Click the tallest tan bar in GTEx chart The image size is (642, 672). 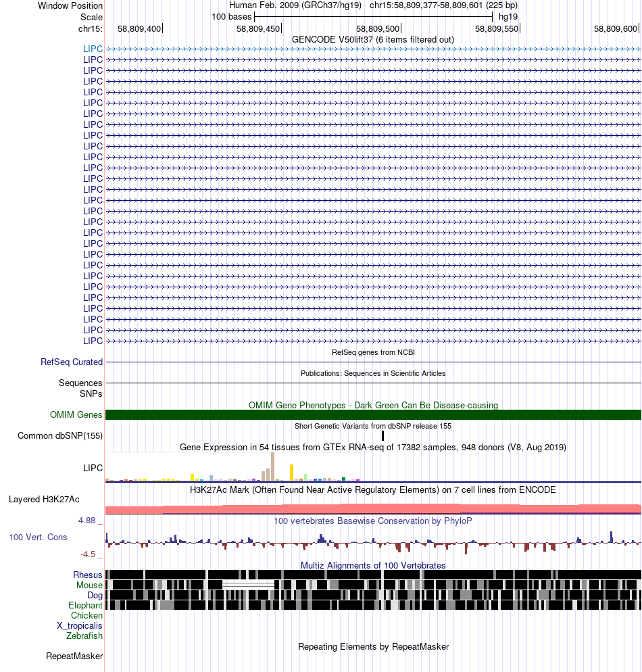click(272, 466)
